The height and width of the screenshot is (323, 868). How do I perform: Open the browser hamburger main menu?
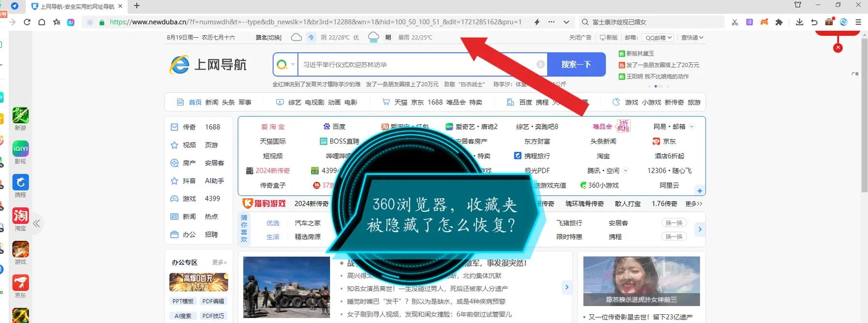(x=858, y=22)
